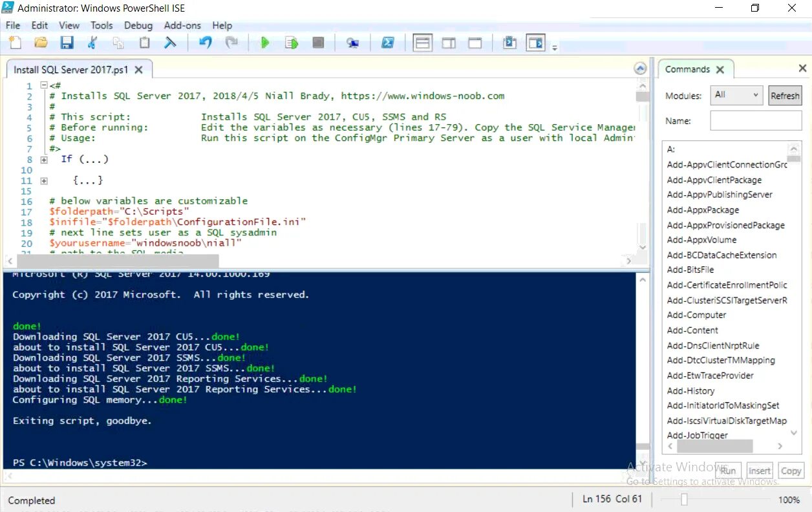812x512 pixels.
Task: Open the Debug menu
Action: pyautogui.click(x=138, y=25)
